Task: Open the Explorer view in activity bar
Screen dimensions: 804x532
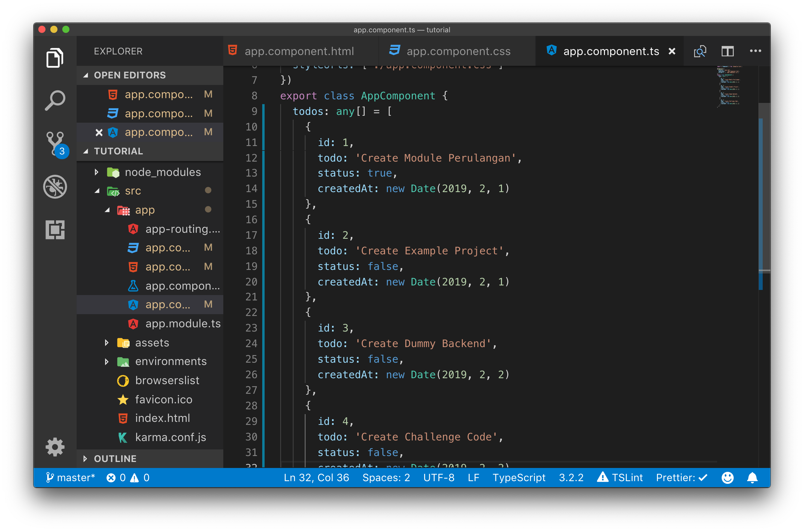Action: coord(55,58)
